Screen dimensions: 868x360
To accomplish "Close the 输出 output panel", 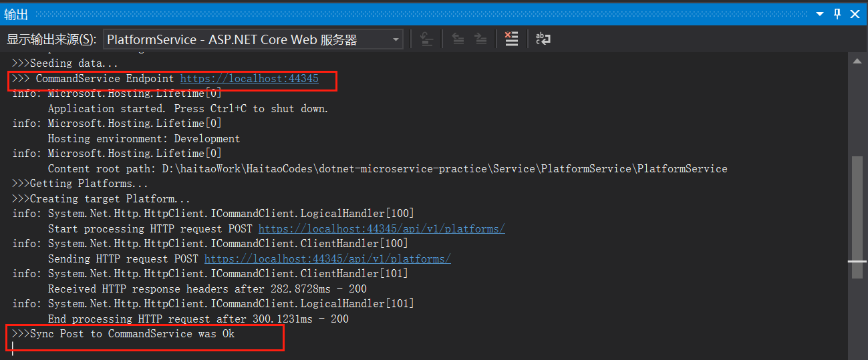I will (855, 13).
